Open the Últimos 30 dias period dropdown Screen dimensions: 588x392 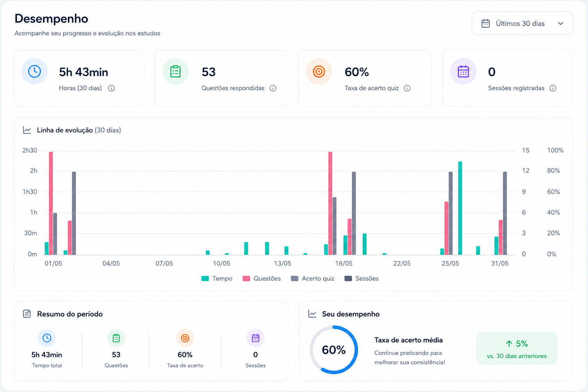coord(522,23)
